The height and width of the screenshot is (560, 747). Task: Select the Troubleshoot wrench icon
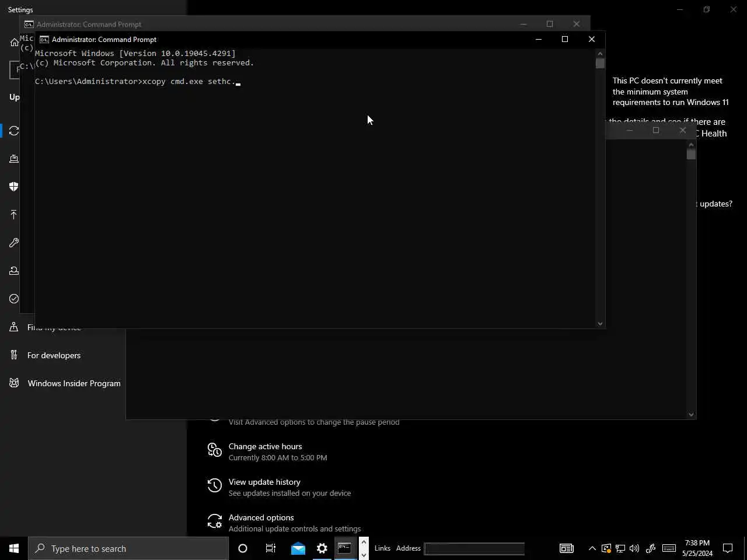(14, 243)
